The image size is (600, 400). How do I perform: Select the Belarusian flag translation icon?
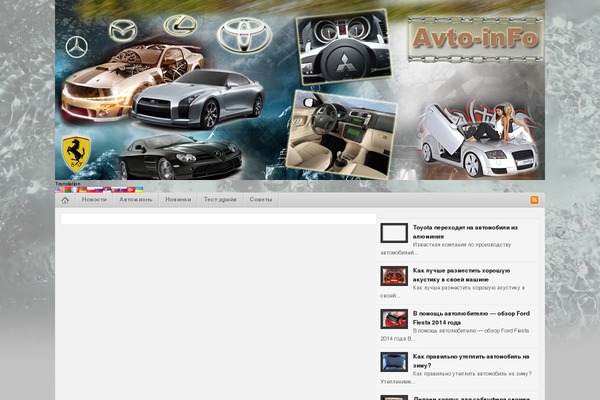[x=68, y=189]
